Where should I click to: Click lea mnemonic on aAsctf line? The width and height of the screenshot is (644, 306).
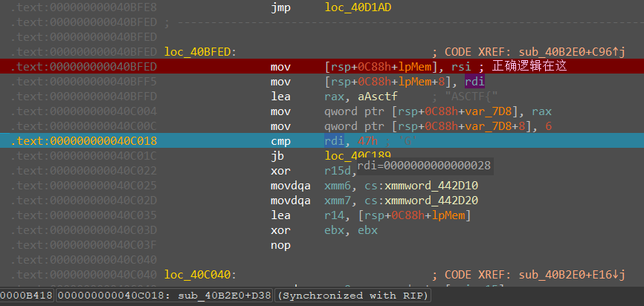point(280,97)
